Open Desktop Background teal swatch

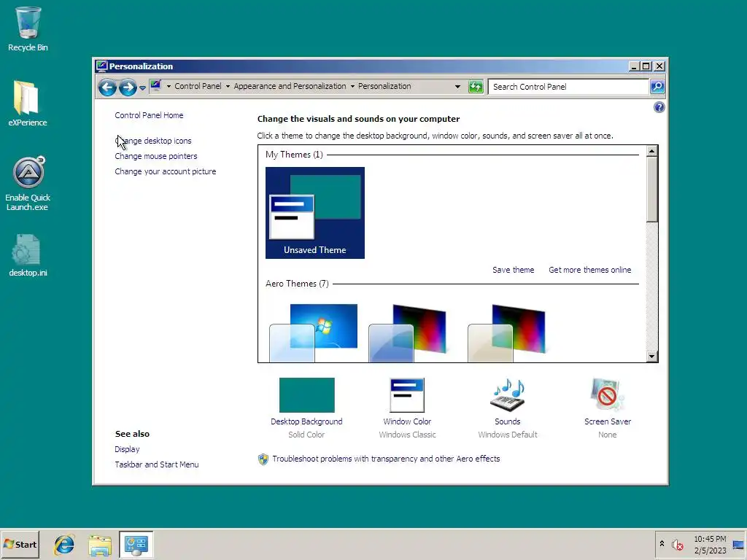tap(307, 395)
